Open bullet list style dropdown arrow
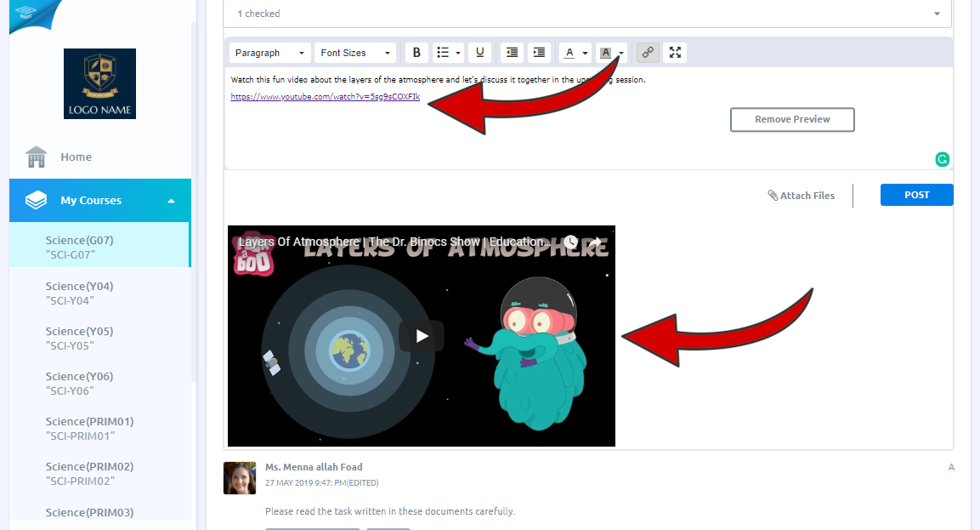The width and height of the screenshot is (980, 530). point(458,54)
